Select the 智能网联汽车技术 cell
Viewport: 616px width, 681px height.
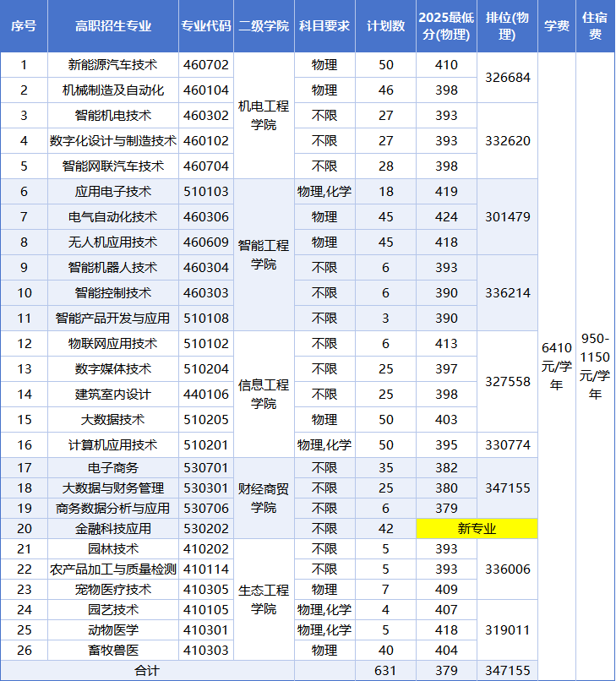click(113, 166)
